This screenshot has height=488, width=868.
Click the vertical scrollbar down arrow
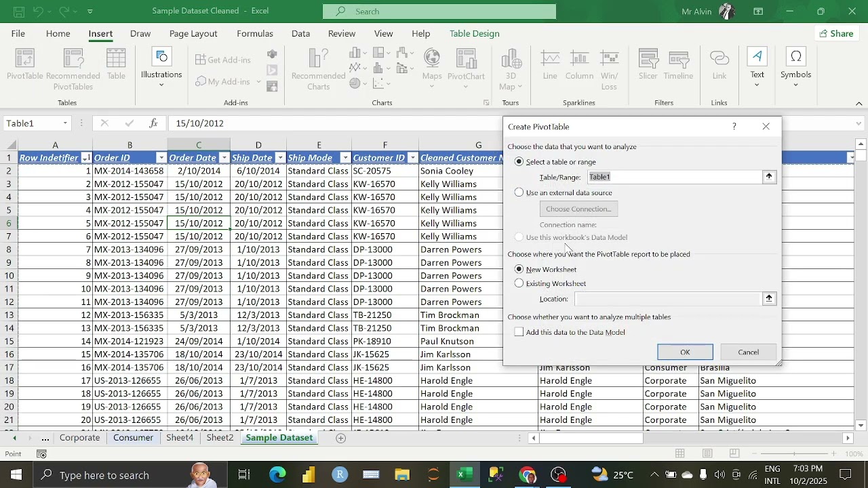861,426
